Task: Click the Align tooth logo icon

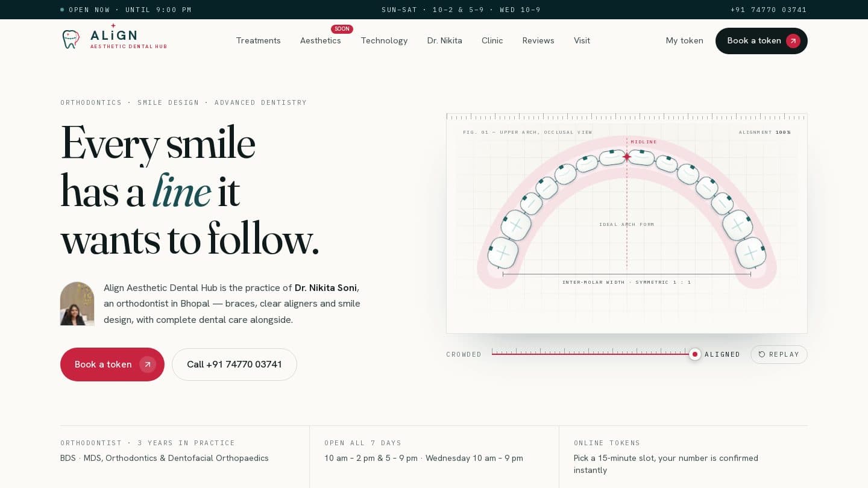Action: pyautogui.click(x=71, y=39)
